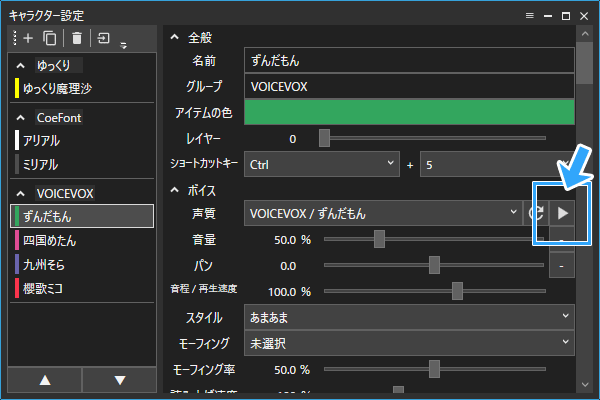The height and width of the screenshot is (400, 600).
Task: Select ずんだもん character
Action: [82, 216]
